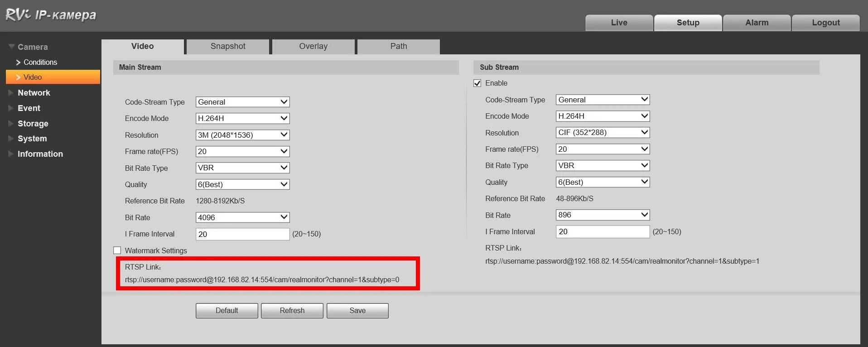
Task: Click the 48-896Kb/S reference bit rate
Action: coord(574,199)
